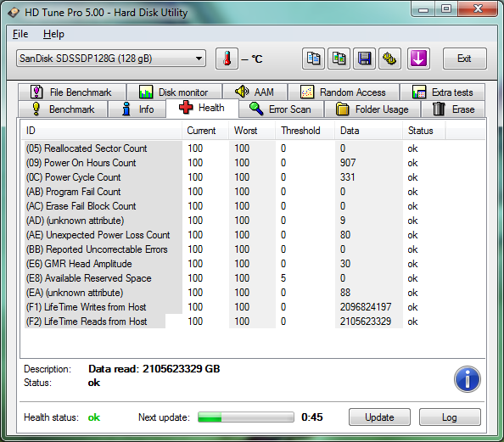
Task: Click the ID column header
Action: pos(101,131)
